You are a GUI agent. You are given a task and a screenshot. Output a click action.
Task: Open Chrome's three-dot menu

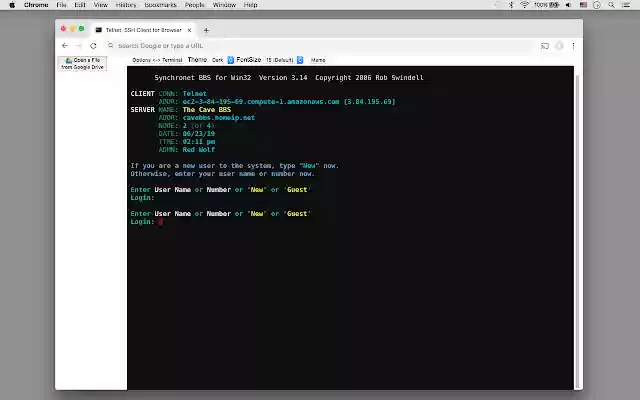click(573, 46)
